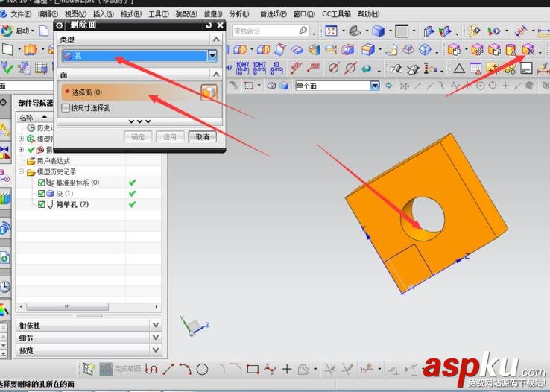Open the 插入(S) menu
This screenshot has width=550, height=392.
[x=103, y=14]
